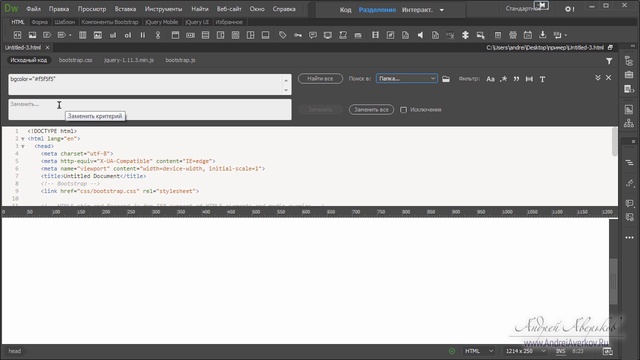This screenshot has height=360, width=640.
Task: Insert a Header element icon
Action: [x=175, y=36]
